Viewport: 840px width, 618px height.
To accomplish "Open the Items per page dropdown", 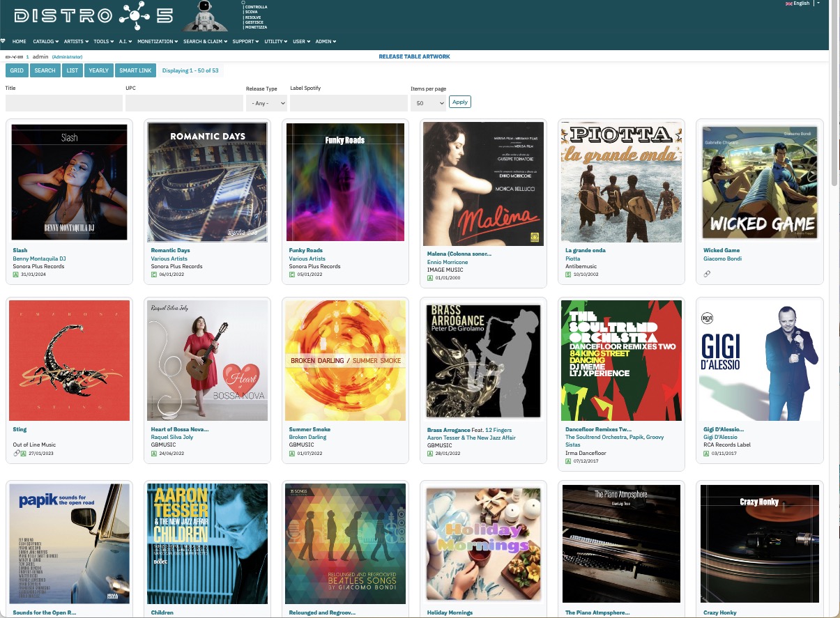I will click(428, 103).
